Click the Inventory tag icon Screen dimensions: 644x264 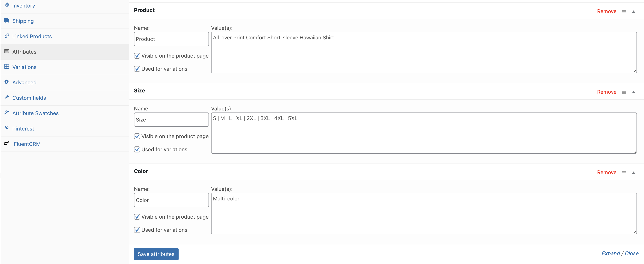pos(7,5)
